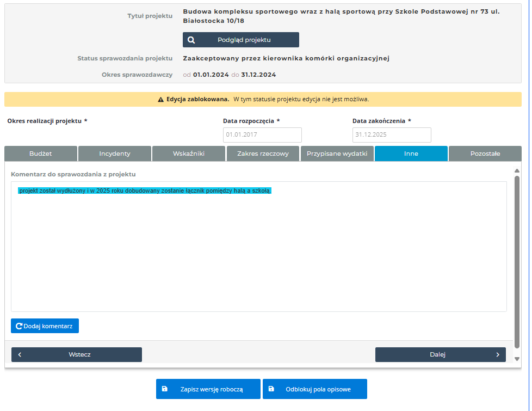Open the Przypisane wydatki tab
This screenshot has height=411, width=532.
tap(337, 154)
